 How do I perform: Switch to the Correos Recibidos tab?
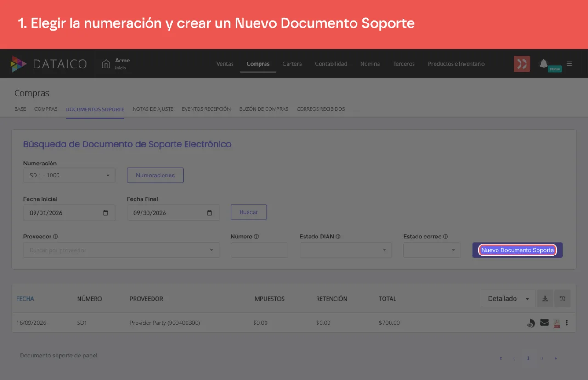pos(321,109)
